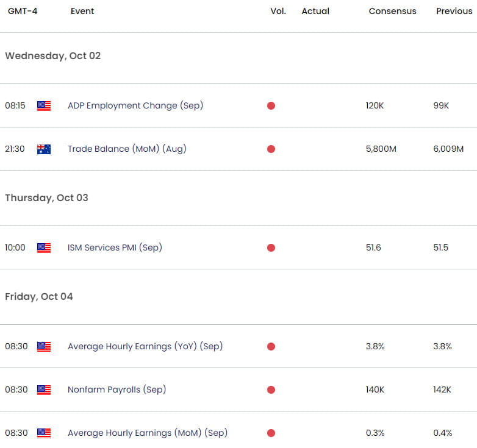Select the Wednesday, Oct 02 date heading
The image size is (477, 448).
point(53,56)
